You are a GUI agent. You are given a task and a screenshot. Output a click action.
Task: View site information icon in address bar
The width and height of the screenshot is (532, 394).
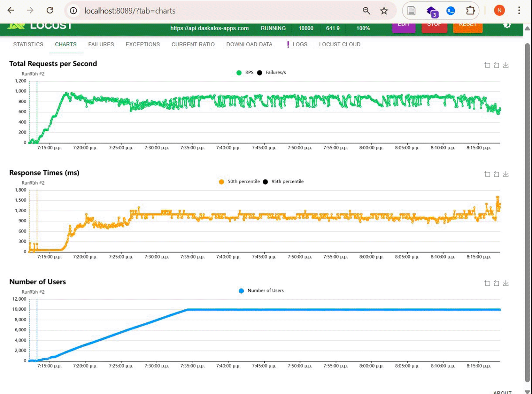[x=73, y=11]
